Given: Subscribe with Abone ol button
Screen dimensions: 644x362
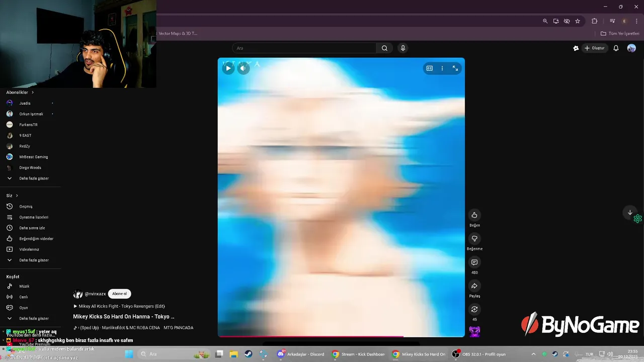Looking at the screenshot, I should click(119, 294).
